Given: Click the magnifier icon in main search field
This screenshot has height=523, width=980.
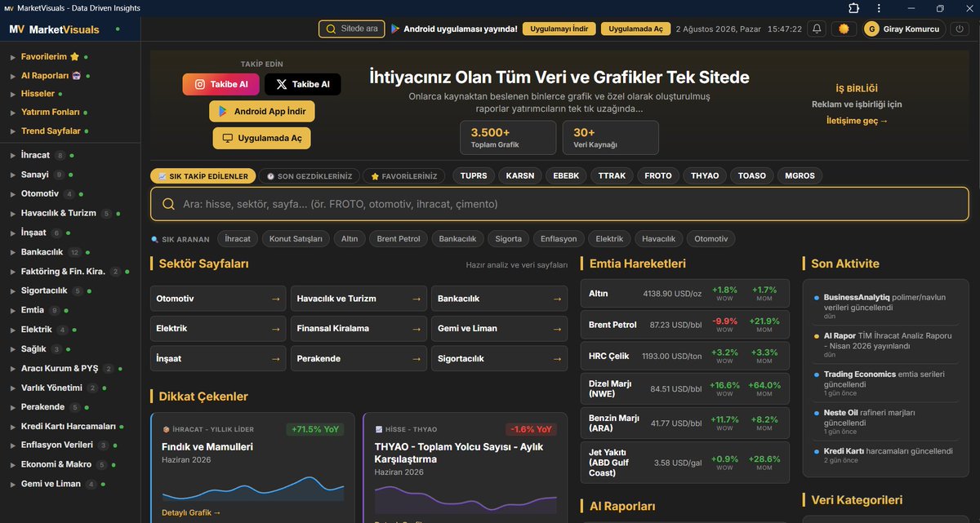Looking at the screenshot, I should click(168, 204).
